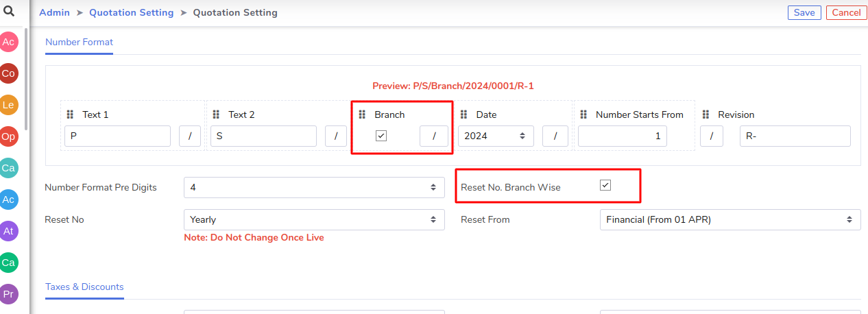This screenshot has height=314, width=868.
Task: Click the search magnifier icon
Action: [x=9, y=11]
